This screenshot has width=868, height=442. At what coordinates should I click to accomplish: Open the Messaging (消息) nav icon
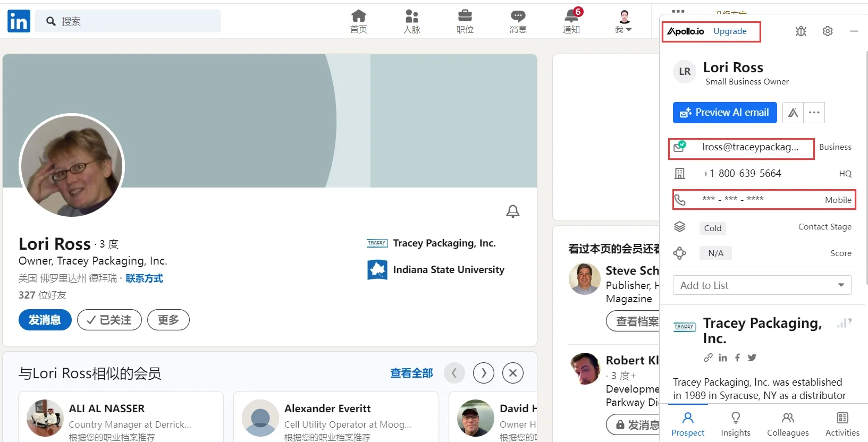pos(518,21)
